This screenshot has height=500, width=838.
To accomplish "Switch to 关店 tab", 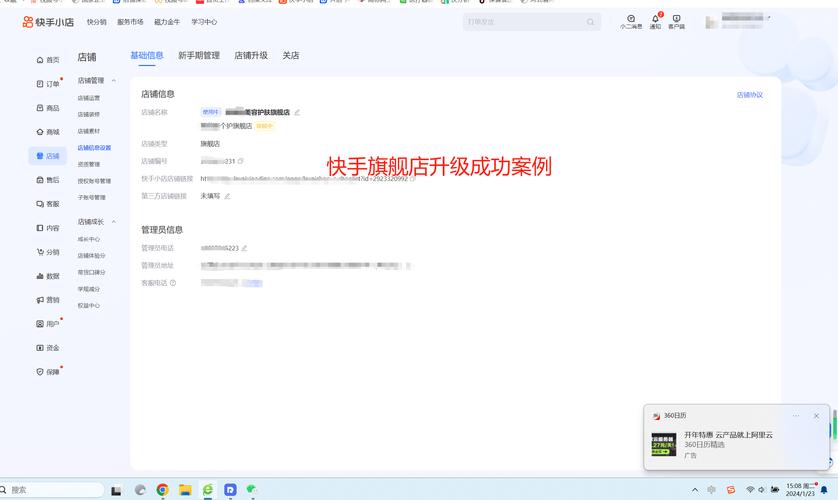I will (291, 56).
